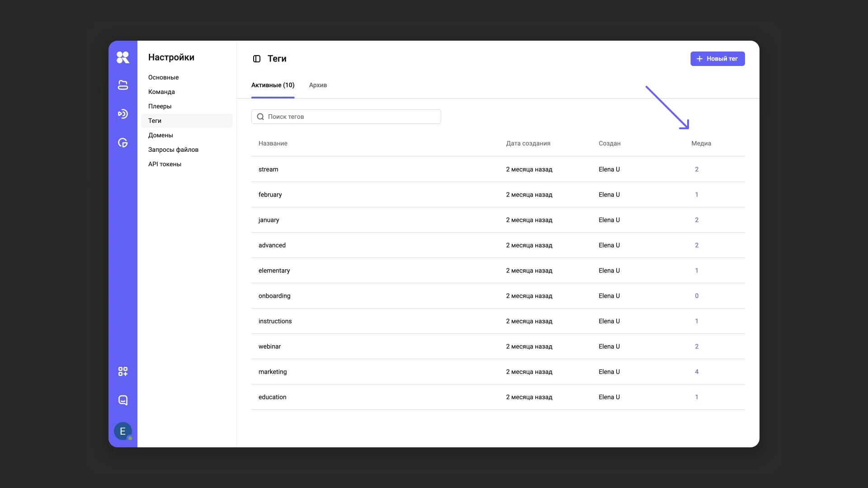Image resolution: width=868 pixels, height=488 pixels.
Task: Toggle the settings sidebar panel icon
Action: pos(257,59)
